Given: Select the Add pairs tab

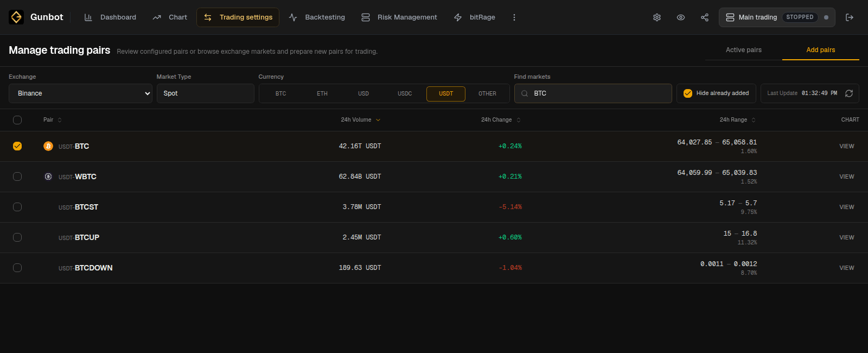Looking at the screenshot, I should [x=821, y=50].
